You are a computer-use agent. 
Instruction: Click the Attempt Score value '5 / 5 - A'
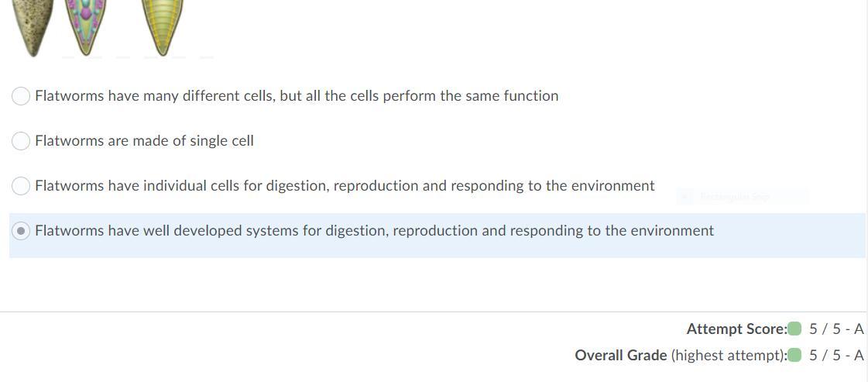pos(836,329)
